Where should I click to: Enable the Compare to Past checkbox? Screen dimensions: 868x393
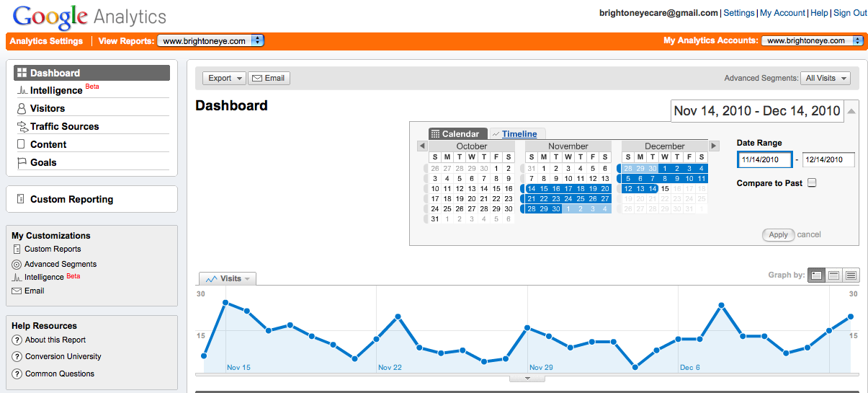point(812,183)
